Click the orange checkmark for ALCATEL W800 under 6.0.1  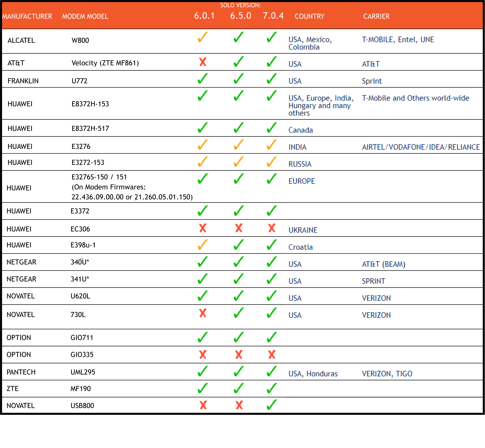203,37
